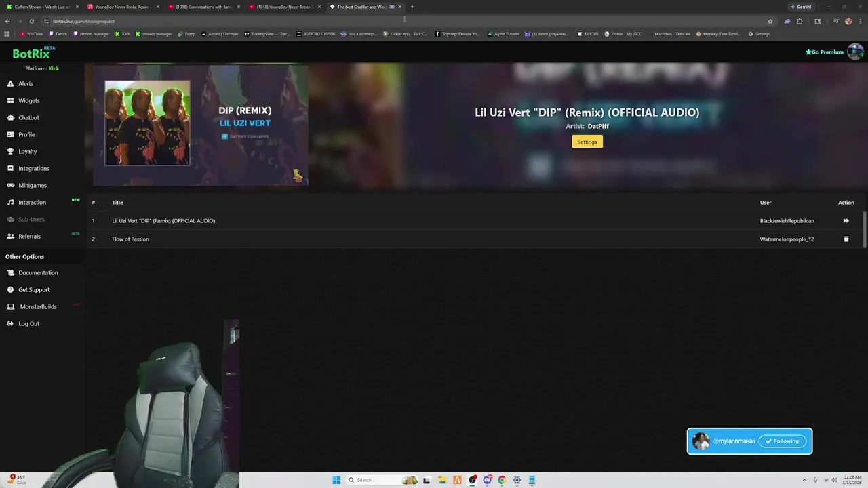Image resolution: width=868 pixels, height=488 pixels.
Task: Click @mylanmakaii profile name
Action: (734, 441)
